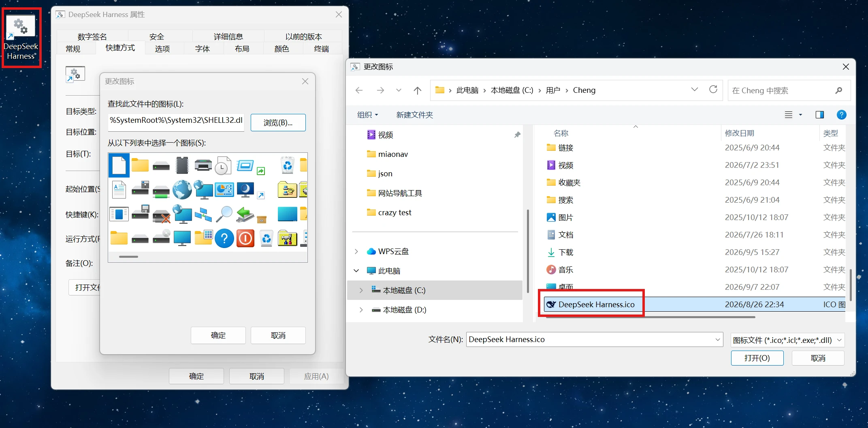
Task: Select the network computers icon in icon list
Action: point(203,214)
